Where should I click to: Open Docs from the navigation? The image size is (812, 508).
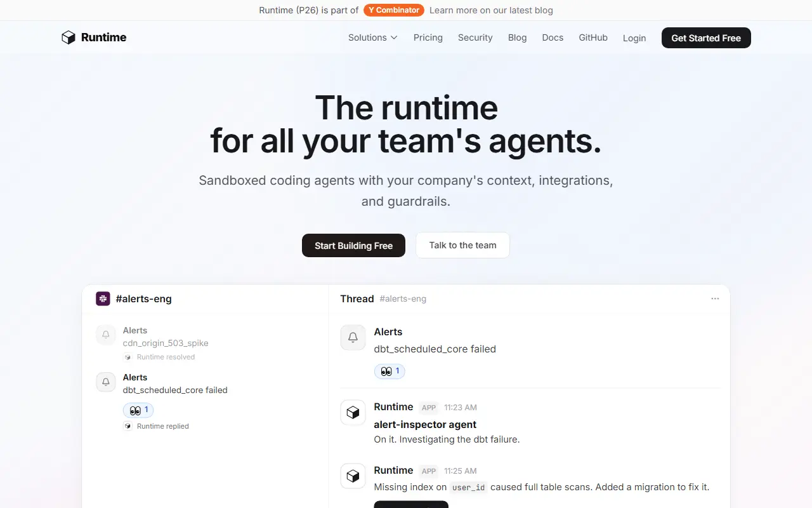click(553, 37)
